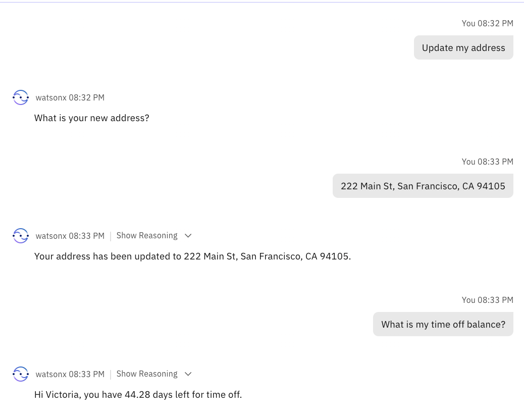Click the 'watsonx 08:33 PM' label on the time off reply
The height and width of the screenshot is (420, 524).
(70, 374)
